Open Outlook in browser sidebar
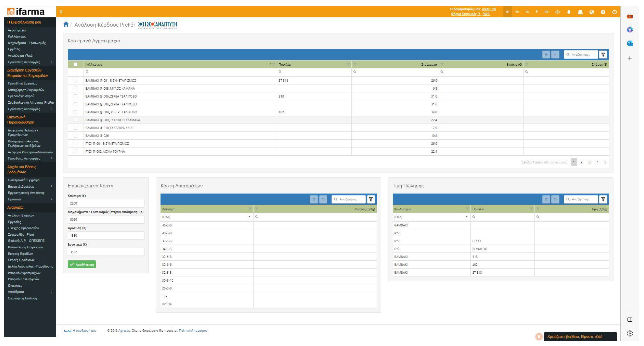Image resolution: width=644 pixels, height=346 pixels. [x=630, y=43]
